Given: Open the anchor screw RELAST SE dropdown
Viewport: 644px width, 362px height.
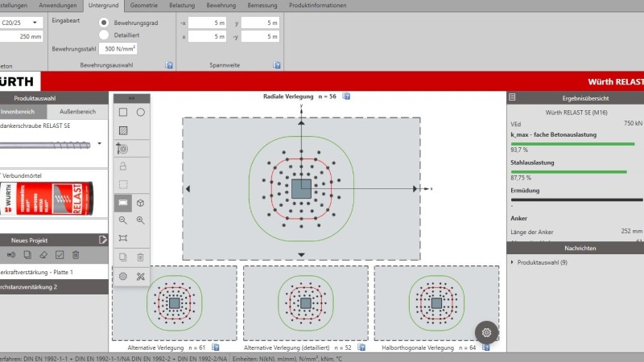Looking at the screenshot, I should [x=100, y=144].
